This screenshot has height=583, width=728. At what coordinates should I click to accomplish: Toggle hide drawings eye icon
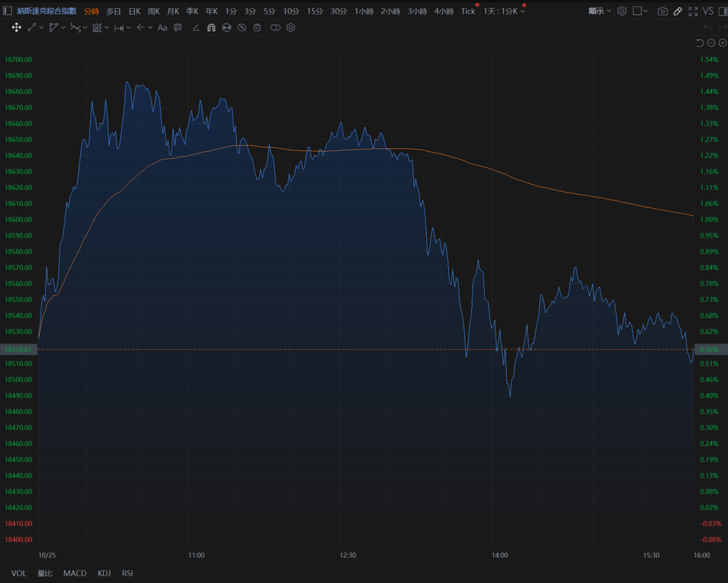click(x=242, y=28)
